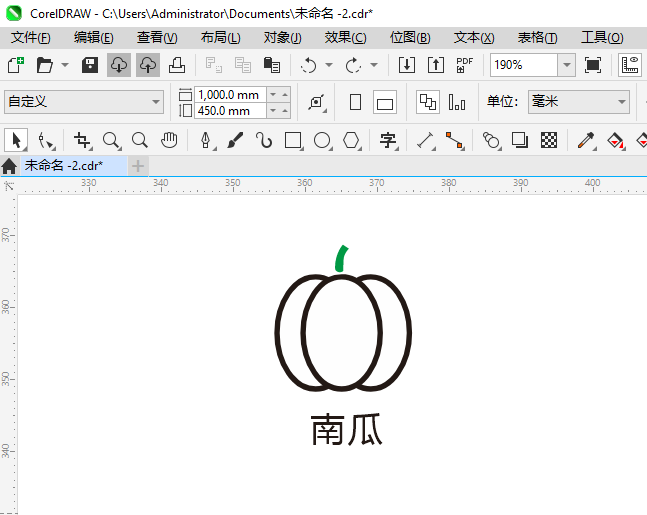647x515 pixels.
Task: Expand the Open recent dropdown arrow
Action: (x=65, y=65)
